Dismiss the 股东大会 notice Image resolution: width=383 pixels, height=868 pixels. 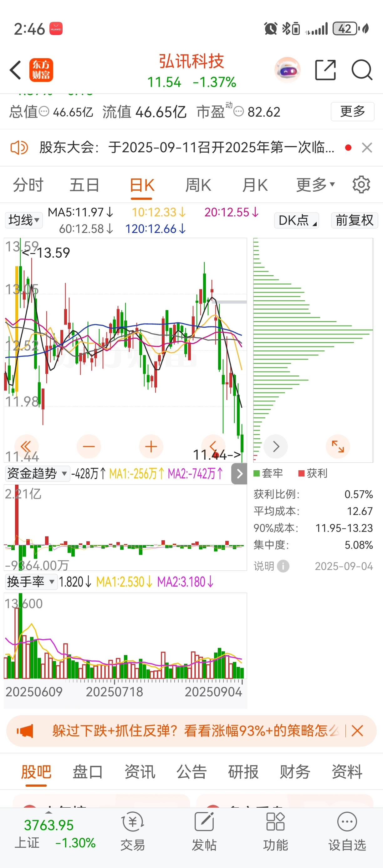367,148
